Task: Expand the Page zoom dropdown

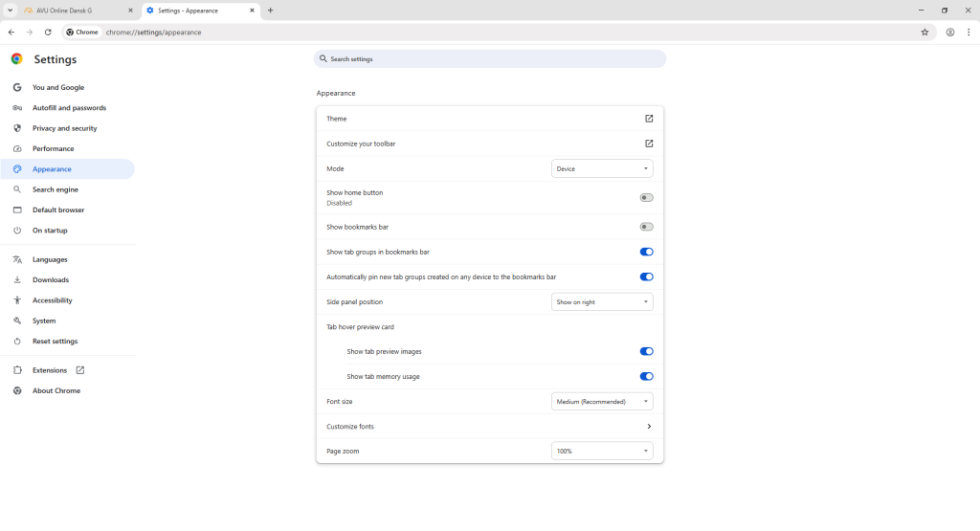Action: click(x=602, y=451)
